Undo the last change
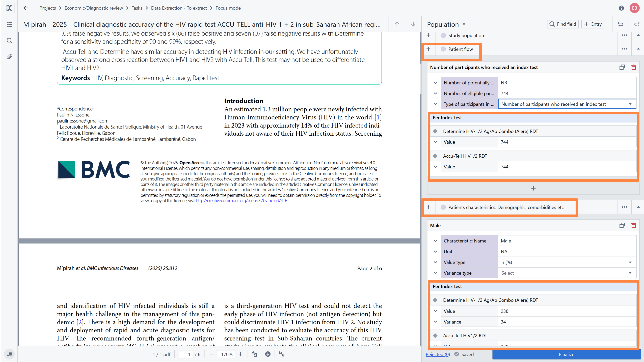644x362 pixels. coord(621,24)
